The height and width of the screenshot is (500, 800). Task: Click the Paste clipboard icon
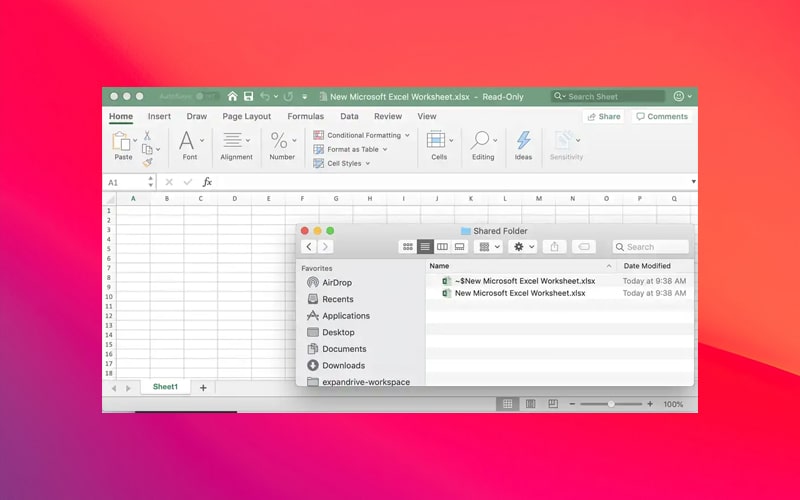click(123, 141)
